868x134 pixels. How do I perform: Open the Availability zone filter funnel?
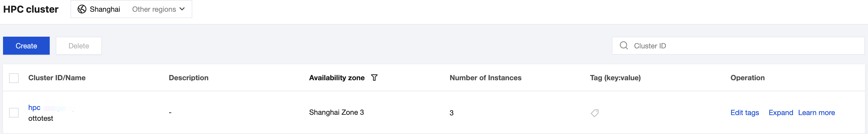[x=374, y=78]
